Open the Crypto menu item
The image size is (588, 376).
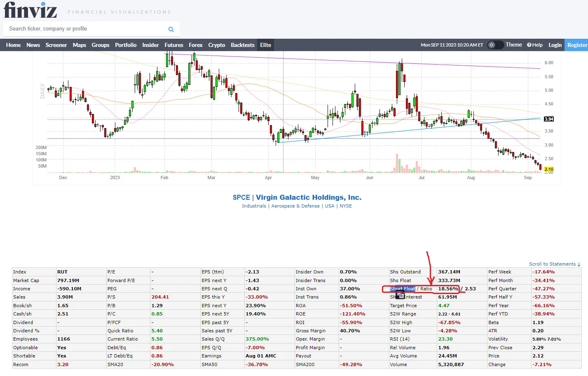click(217, 45)
